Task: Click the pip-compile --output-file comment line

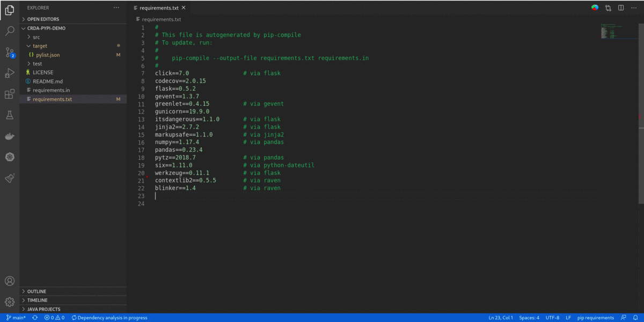Action: (262, 58)
